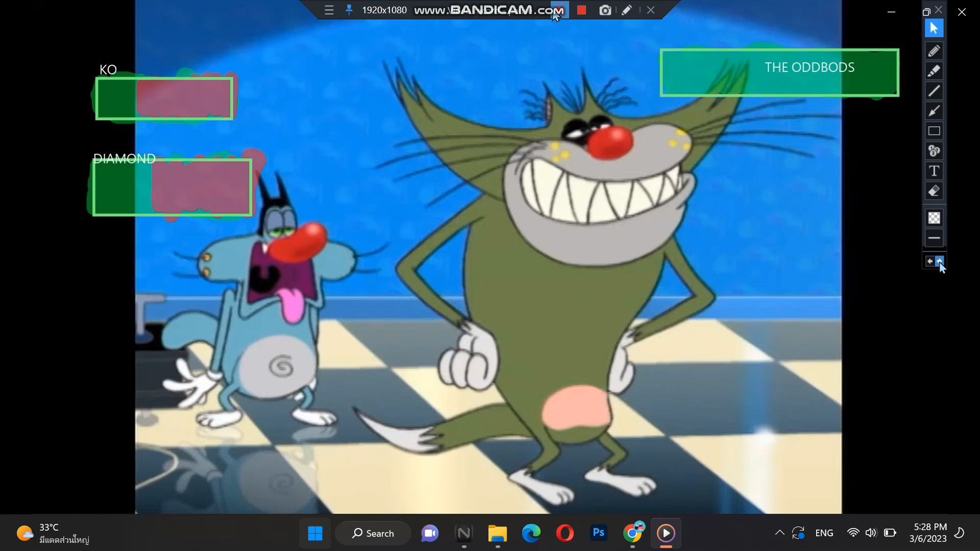This screenshot has width=980, height=551.
Task: Click the DIAMOND label in video
Action: [125, 159]
